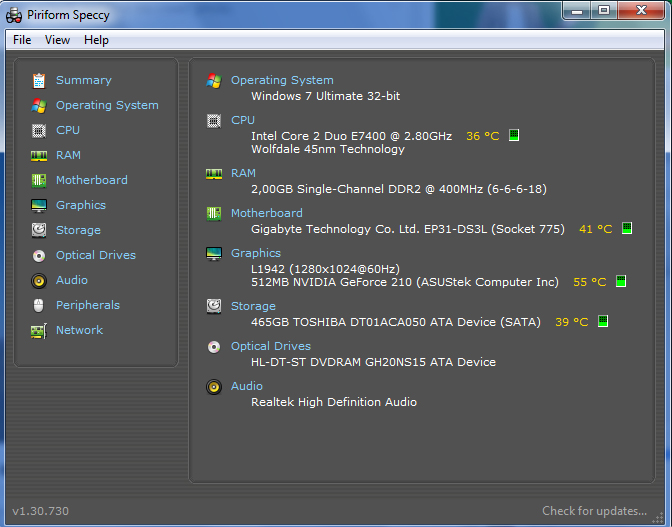Click the Motherboard icon in sidebar

(39, 180)
